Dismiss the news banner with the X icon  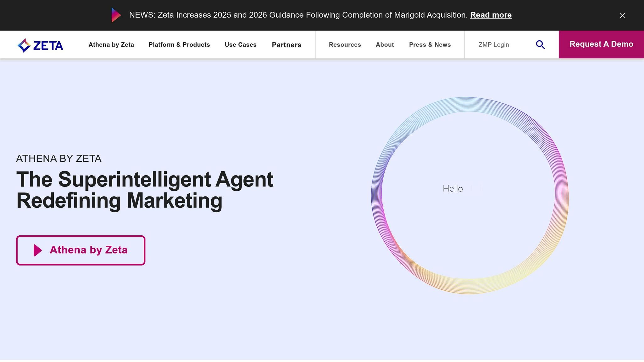(x=622, y=15)
